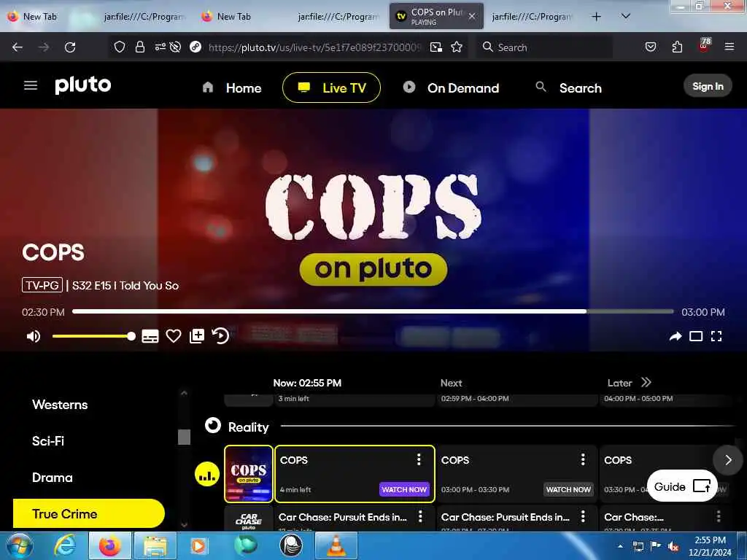Favorite the channel with the heart icon
The height and width of the screenshot is (560, 747).
(174, 336)
